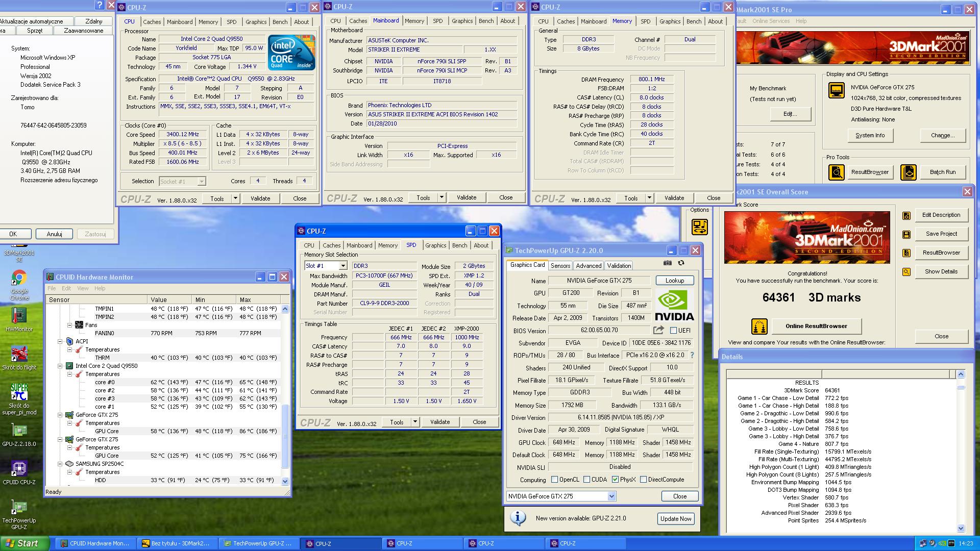The width and height of the screenshot is (980, 551).
Task: Click the Update Now button
Action: click(x=676, y=519)
